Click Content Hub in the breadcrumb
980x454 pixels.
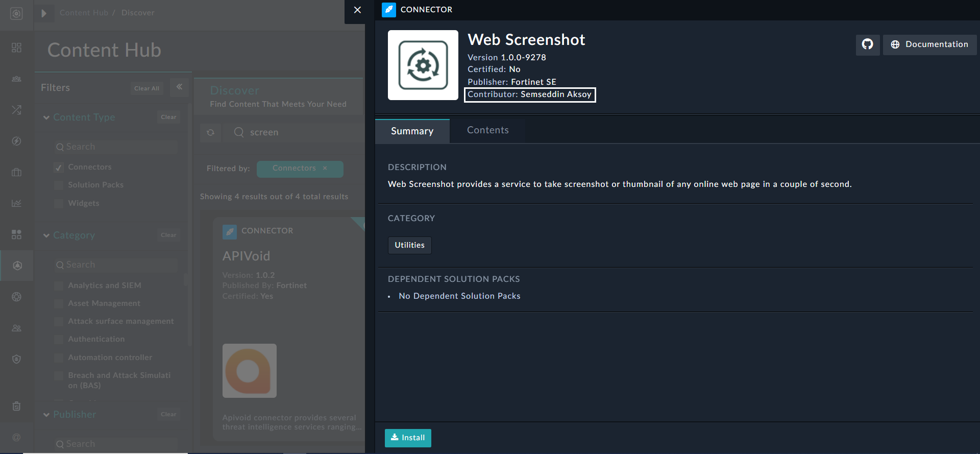(84, 13)
